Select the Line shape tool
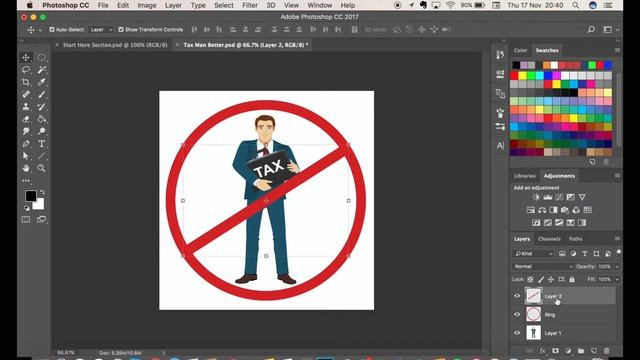This screenshot has height=360, width=640. point(41,156)
